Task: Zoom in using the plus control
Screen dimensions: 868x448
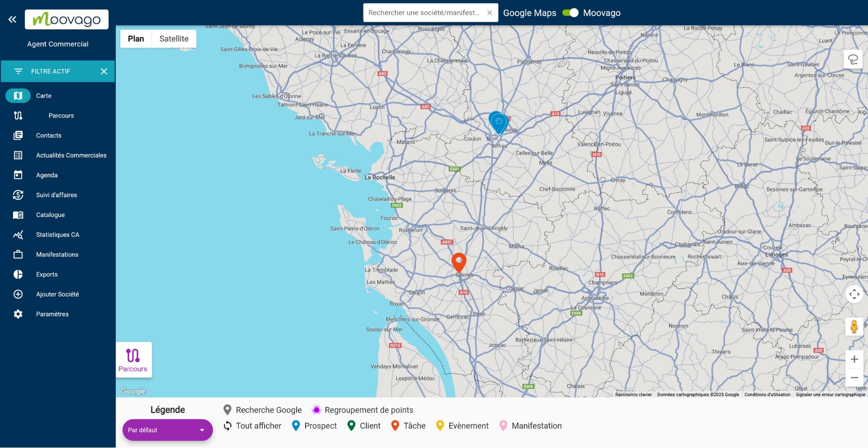Action: click(x=854, y=359)
